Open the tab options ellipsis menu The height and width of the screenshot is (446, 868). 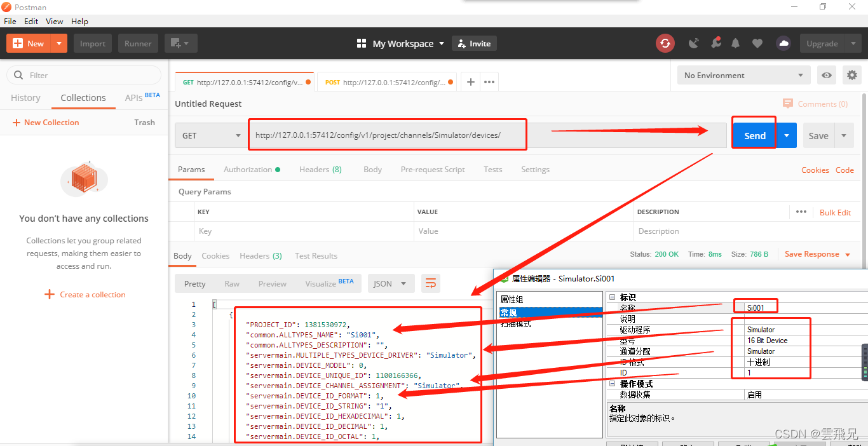pos(489,82)
